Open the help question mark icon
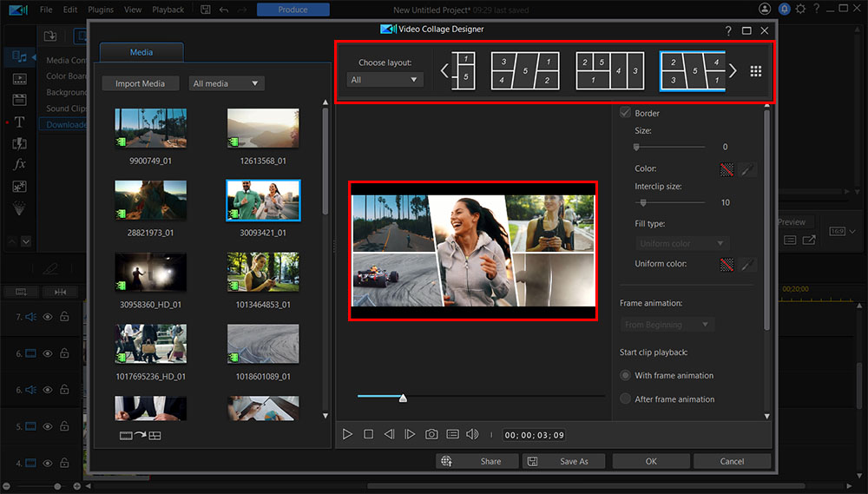The width and height of the screenshot is (868, 494). point(728,30)
